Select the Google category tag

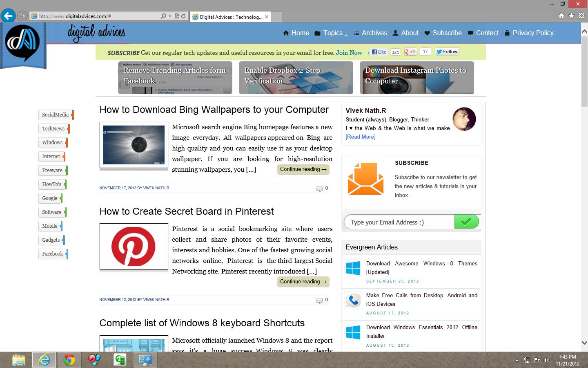50,198
